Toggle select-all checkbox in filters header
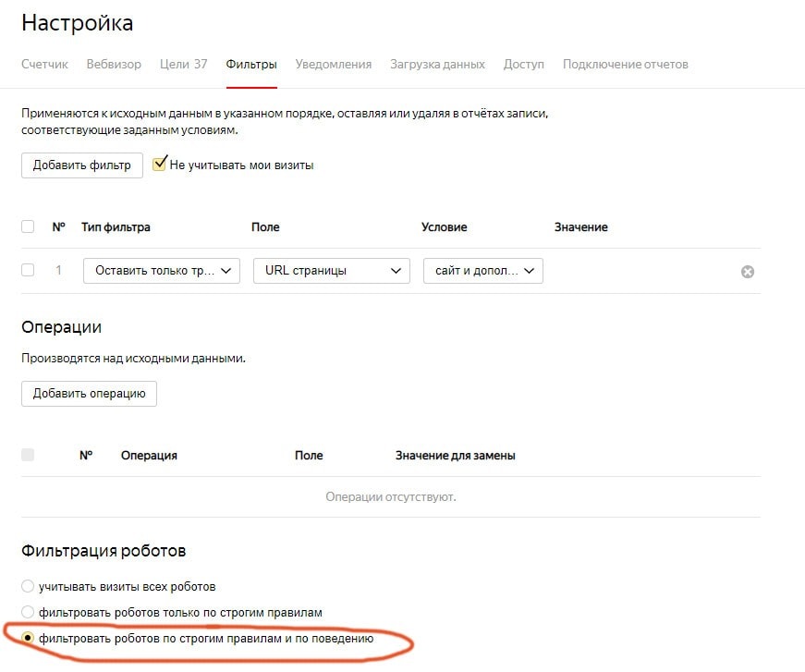The width and height of the screenshot is (805, 672). coord(28,227)
